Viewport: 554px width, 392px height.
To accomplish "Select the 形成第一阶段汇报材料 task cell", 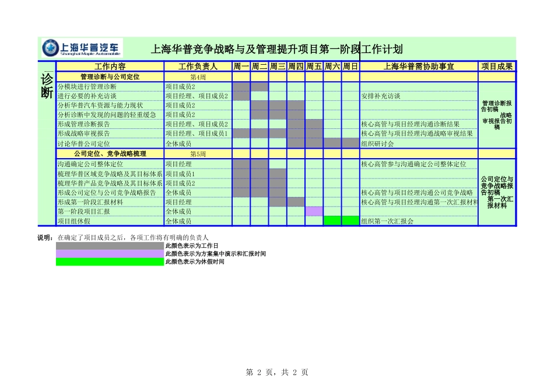I will pos(110,202).
